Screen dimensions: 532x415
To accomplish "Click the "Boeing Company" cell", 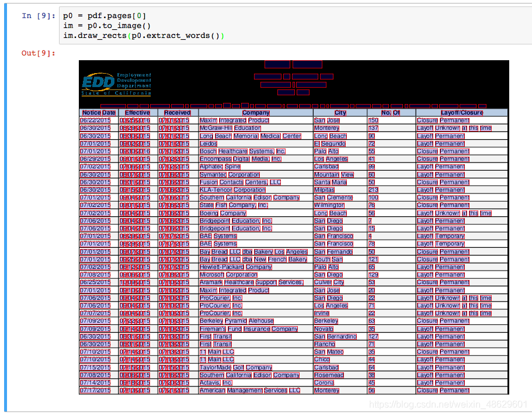I will pyautogui.click(x=223, y=213).
